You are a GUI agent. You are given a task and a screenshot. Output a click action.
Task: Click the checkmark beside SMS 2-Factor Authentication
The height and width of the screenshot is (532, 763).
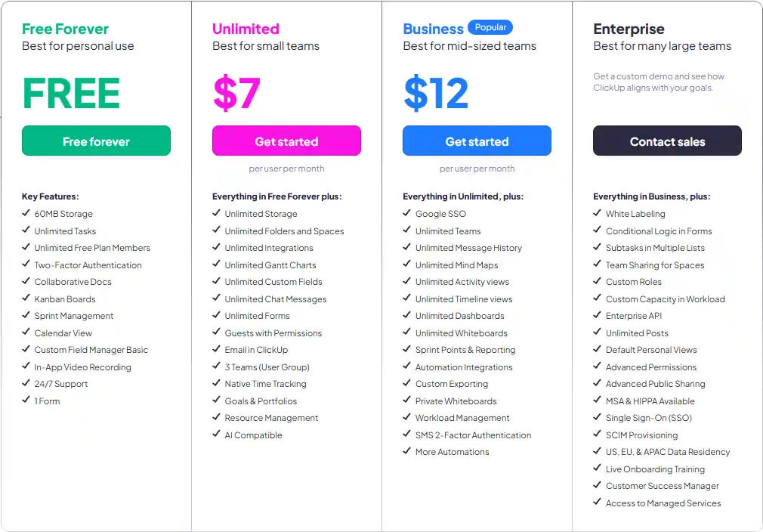tap(406, 435)
